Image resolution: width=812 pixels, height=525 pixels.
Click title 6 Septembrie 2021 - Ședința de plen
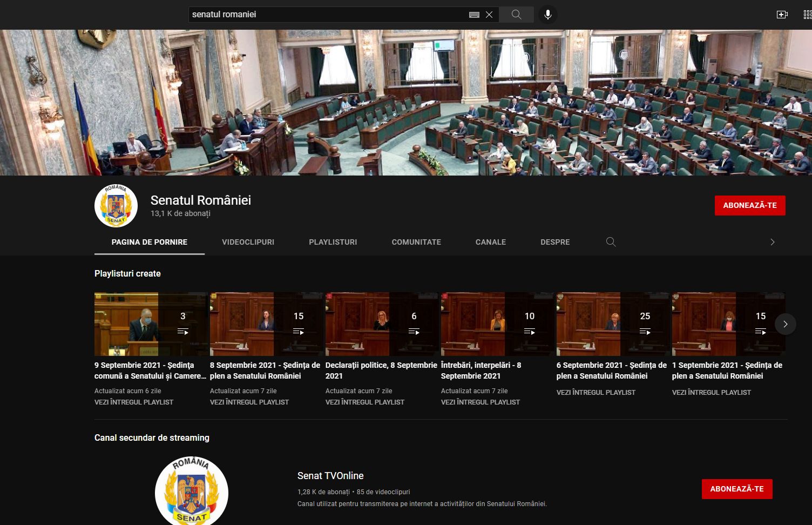click(612, 371)
